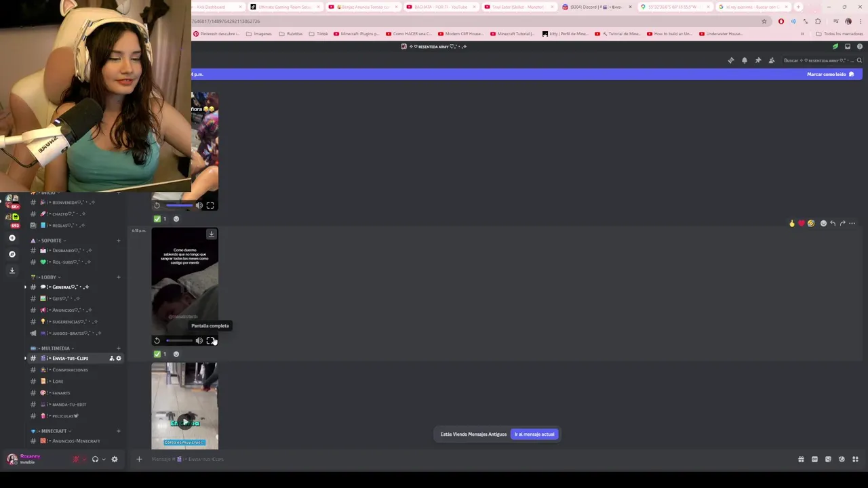Open the Rol-subs channel
This screenshot has width=868, height=488.
point(75,262)
